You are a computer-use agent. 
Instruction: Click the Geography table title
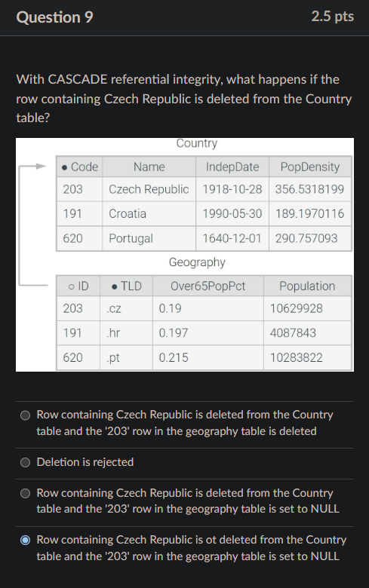[x=197, y=262]
